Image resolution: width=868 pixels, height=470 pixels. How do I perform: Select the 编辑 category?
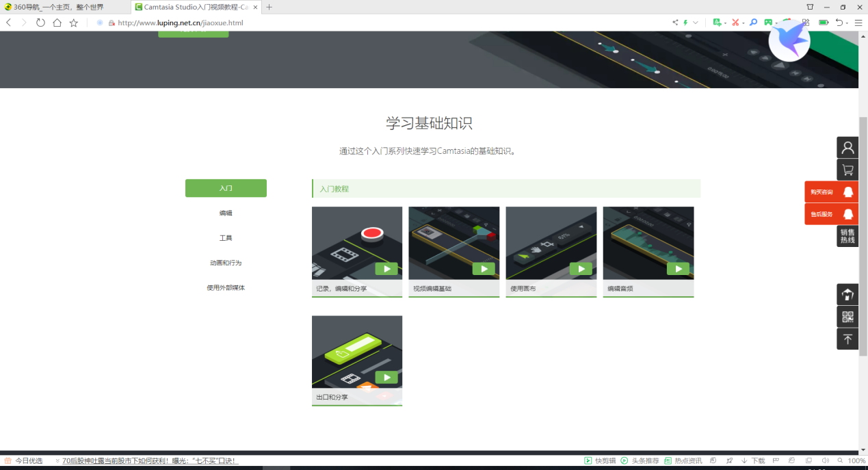pos(226,213)
